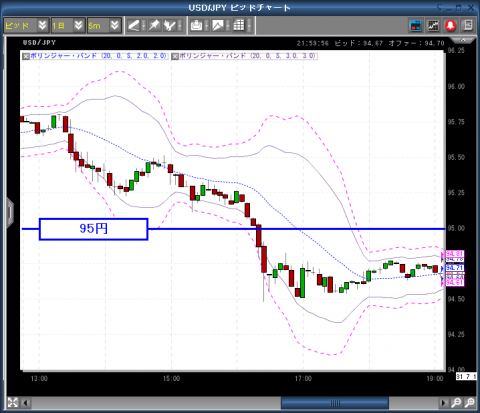Click the print/save chart icon

click(196, 25)
